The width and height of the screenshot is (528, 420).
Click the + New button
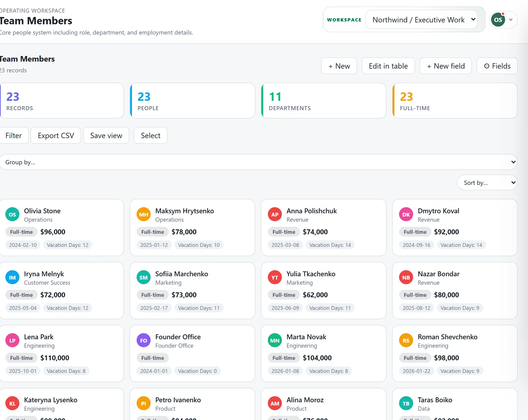339,66
